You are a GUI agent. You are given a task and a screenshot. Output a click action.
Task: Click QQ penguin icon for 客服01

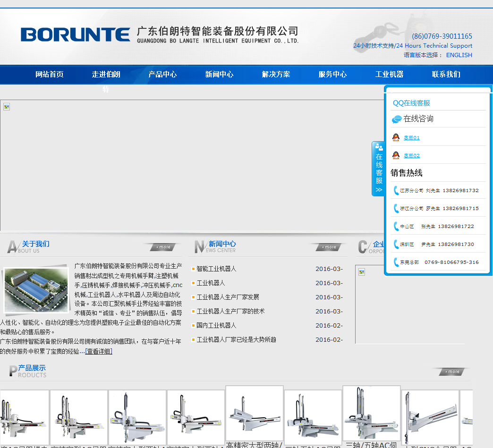[396, 137]
